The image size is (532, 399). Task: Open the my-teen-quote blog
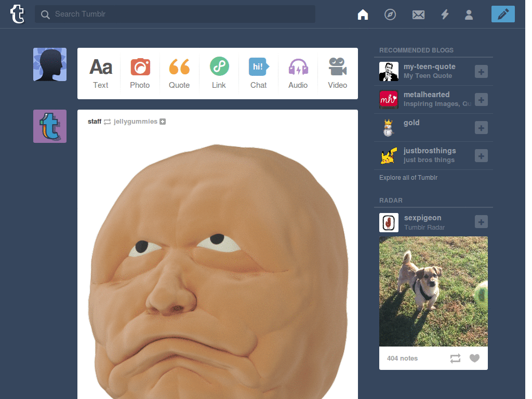tap(429, 66)
